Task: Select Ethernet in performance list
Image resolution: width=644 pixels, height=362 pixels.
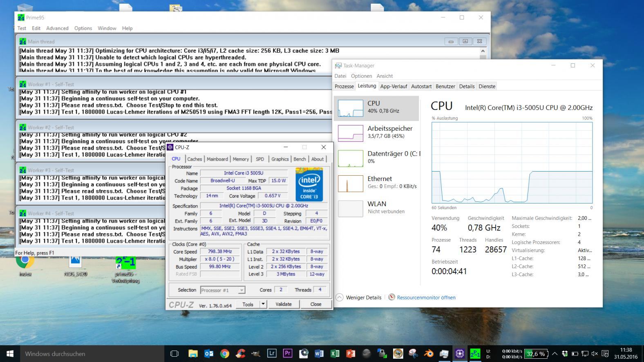Action: [376, 183]
